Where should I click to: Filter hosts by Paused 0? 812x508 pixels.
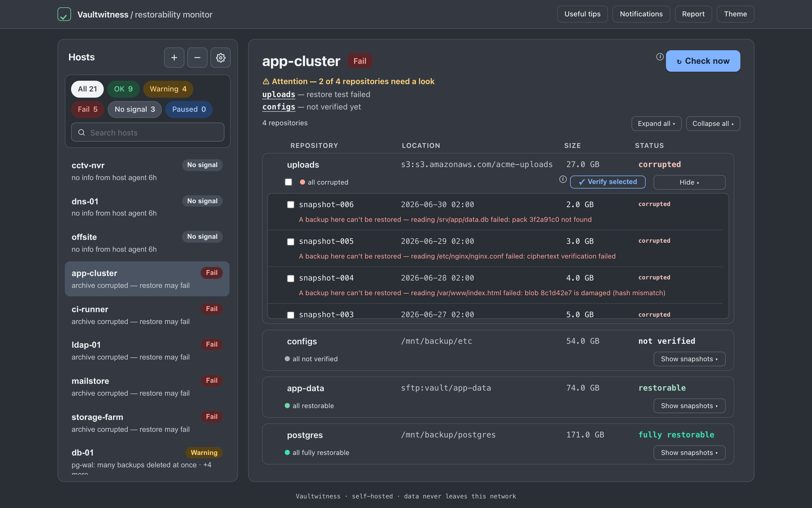point(189,110)
